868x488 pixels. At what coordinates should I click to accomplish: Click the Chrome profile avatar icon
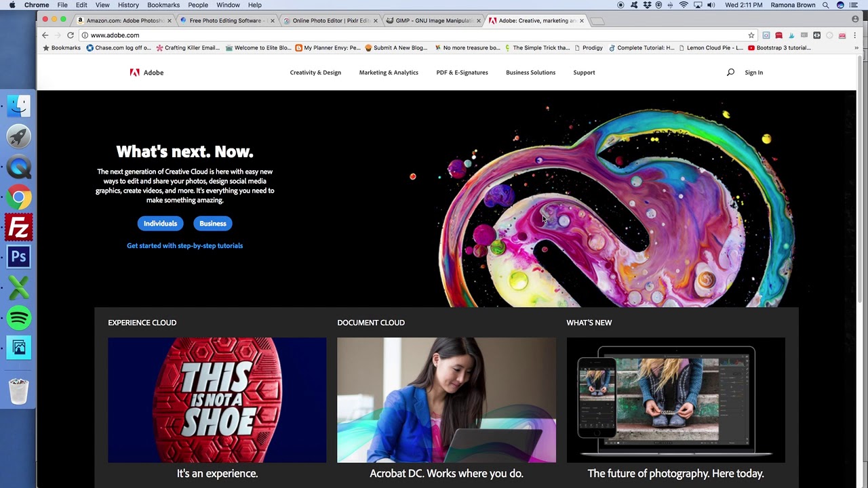click(x=855, y=19)
